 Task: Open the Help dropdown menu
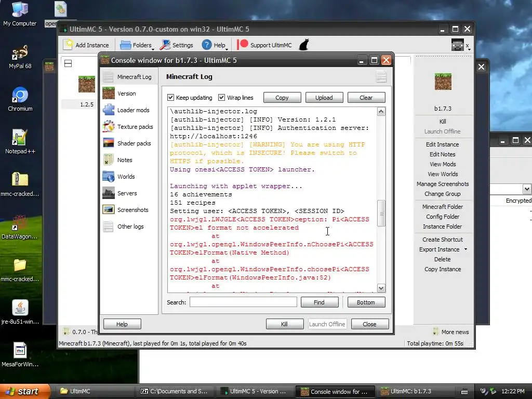click(x=214, y=45)
